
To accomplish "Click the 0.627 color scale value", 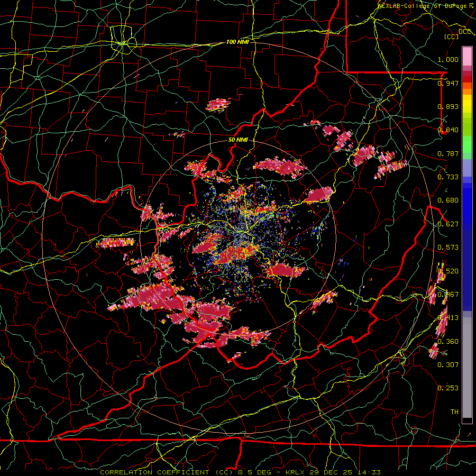I will coord(448,224).
